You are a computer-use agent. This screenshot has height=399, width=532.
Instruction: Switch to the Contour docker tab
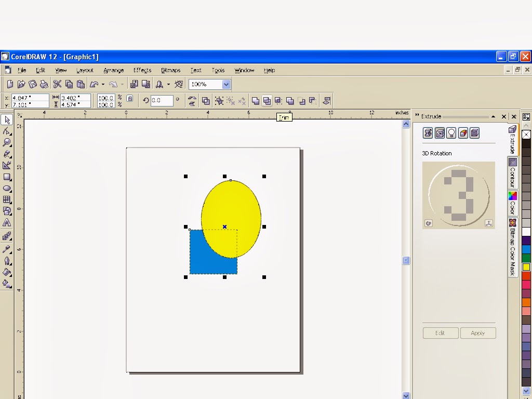coord(513,174)
